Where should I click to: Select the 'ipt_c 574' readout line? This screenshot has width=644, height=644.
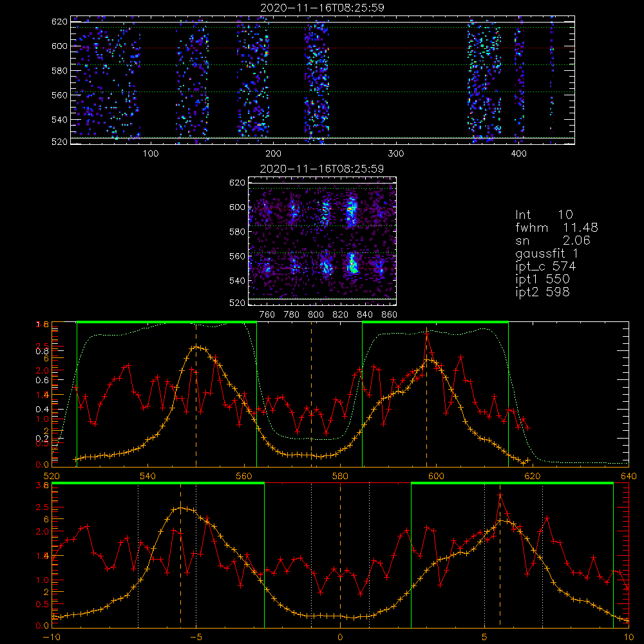pyautogui.click(x=545, y=267)
